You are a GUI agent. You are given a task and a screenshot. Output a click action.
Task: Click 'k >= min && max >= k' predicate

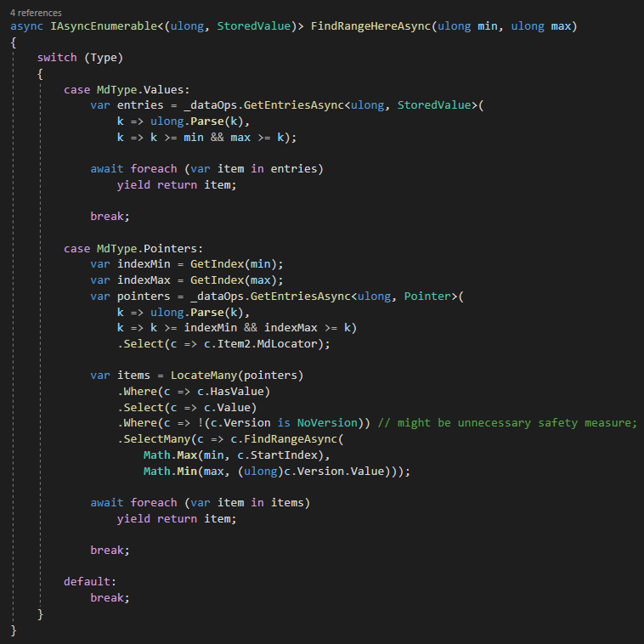coord(217,137)
